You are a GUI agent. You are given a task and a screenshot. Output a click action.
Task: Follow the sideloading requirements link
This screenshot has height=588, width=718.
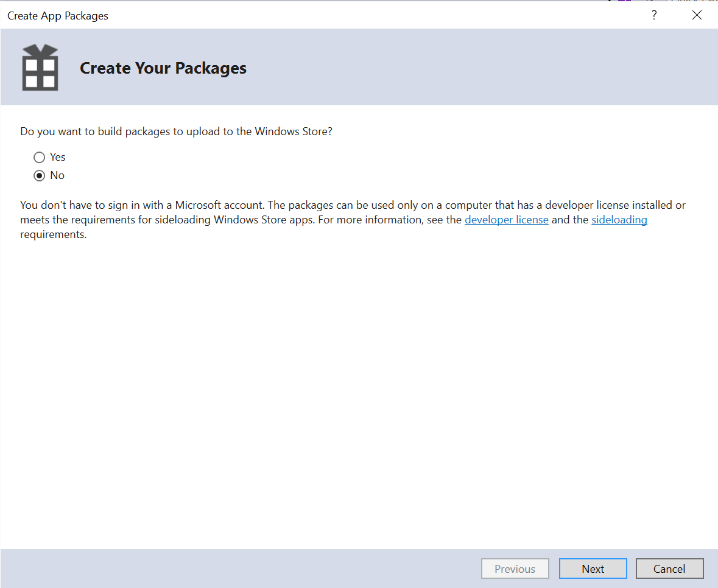[619, 220]
